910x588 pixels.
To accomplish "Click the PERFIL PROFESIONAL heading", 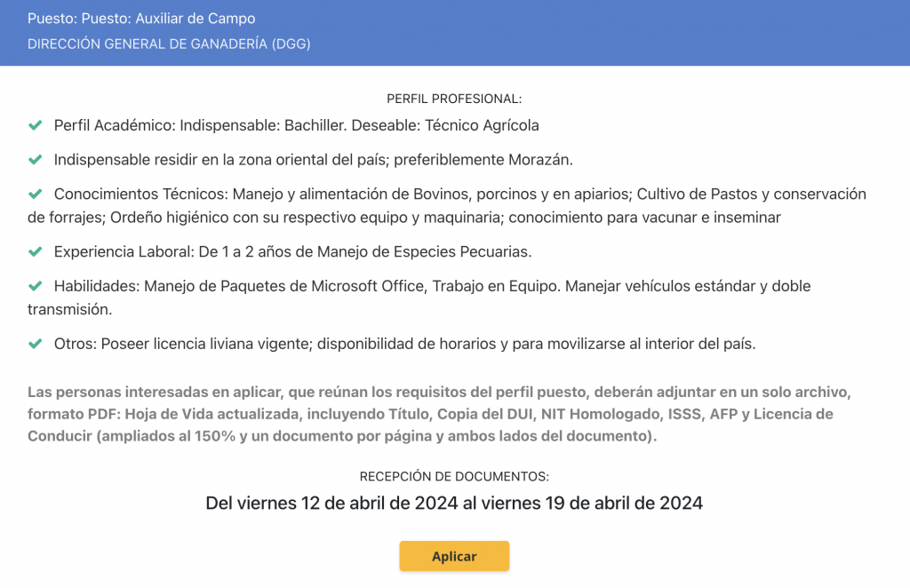I will (x=454, y=99).
